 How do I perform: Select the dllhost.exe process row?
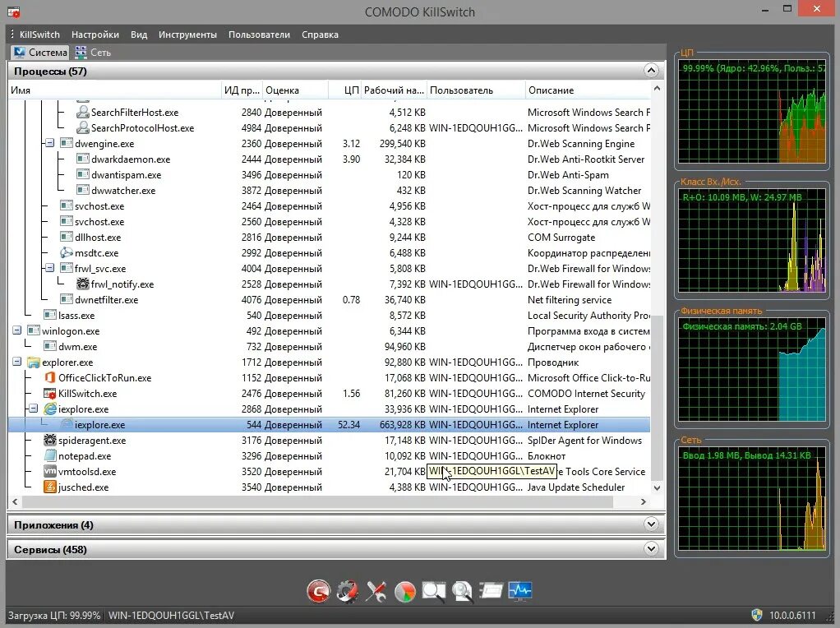click(x=330, y=238)
